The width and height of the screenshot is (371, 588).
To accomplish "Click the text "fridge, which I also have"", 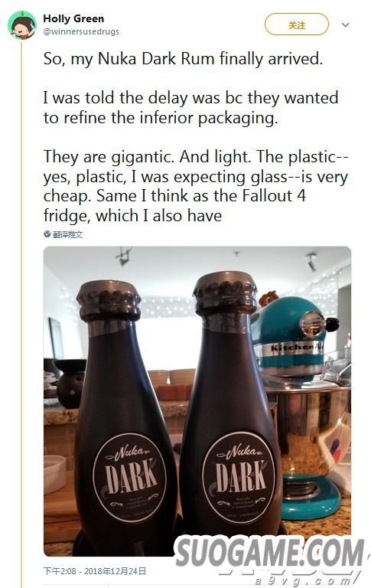I will point(132,216).
